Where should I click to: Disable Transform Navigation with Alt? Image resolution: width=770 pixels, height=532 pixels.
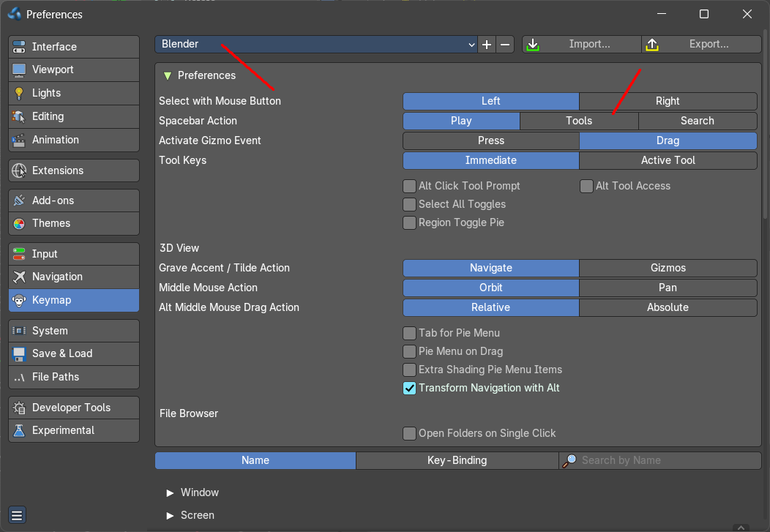410,388
